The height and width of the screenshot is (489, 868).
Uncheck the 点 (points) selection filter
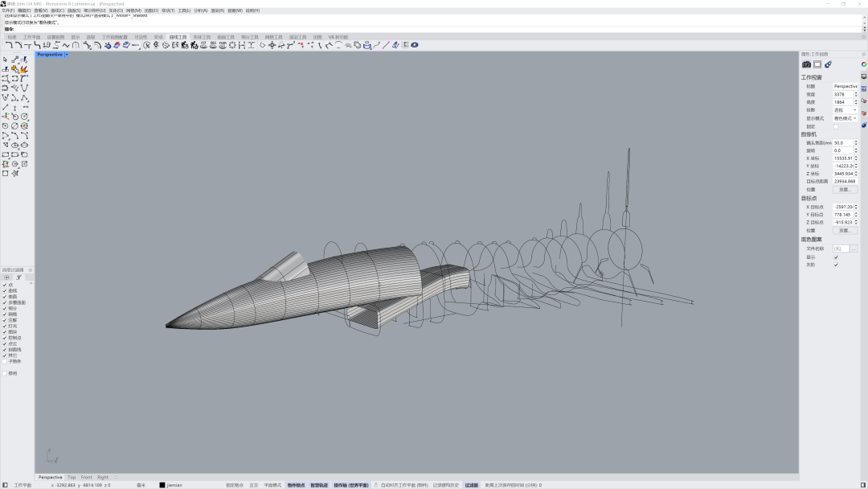5,285
